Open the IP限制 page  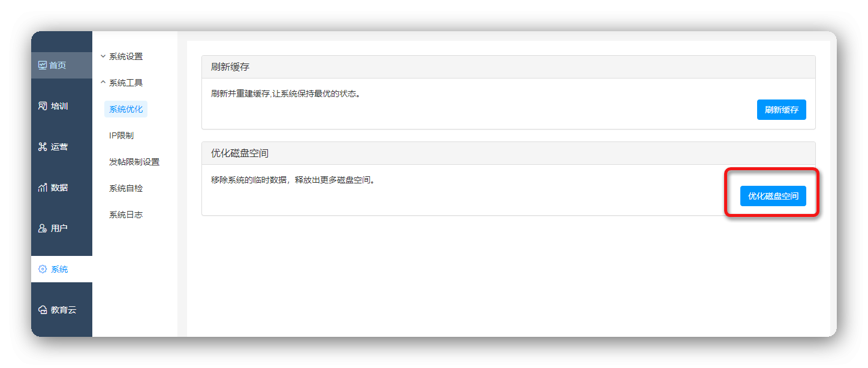pos(121,135)
